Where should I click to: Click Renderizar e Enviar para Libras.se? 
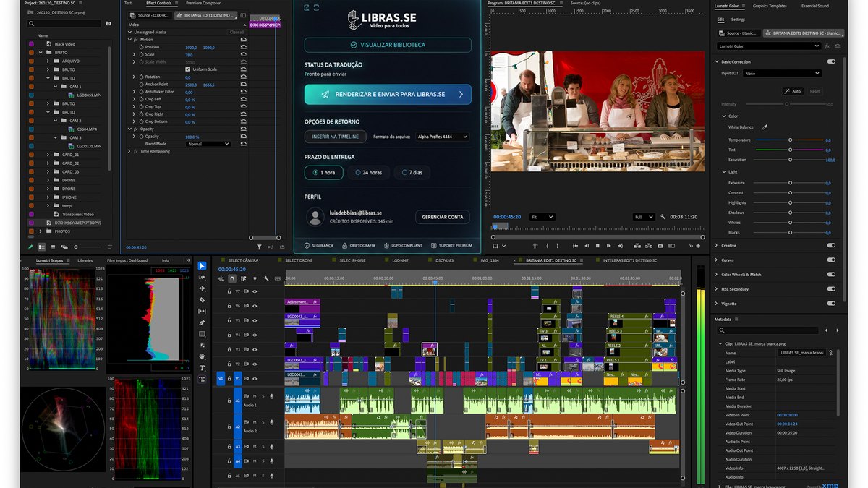coord(388,94)
